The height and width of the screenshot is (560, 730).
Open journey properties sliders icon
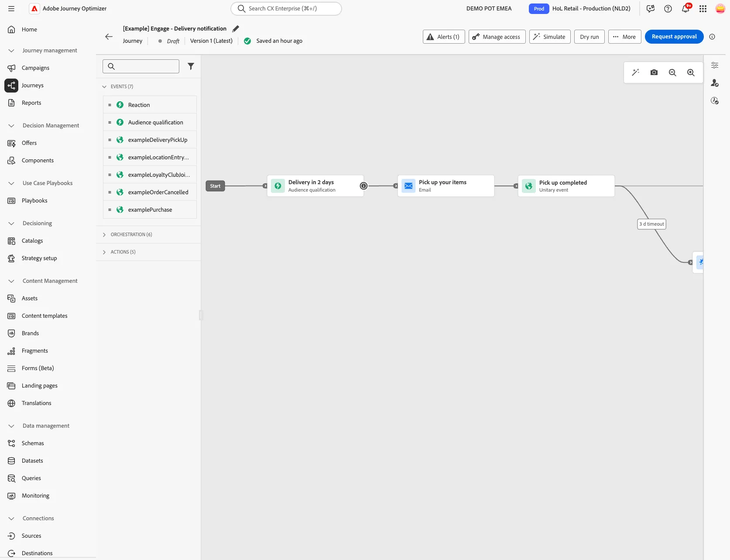point(715,65)
